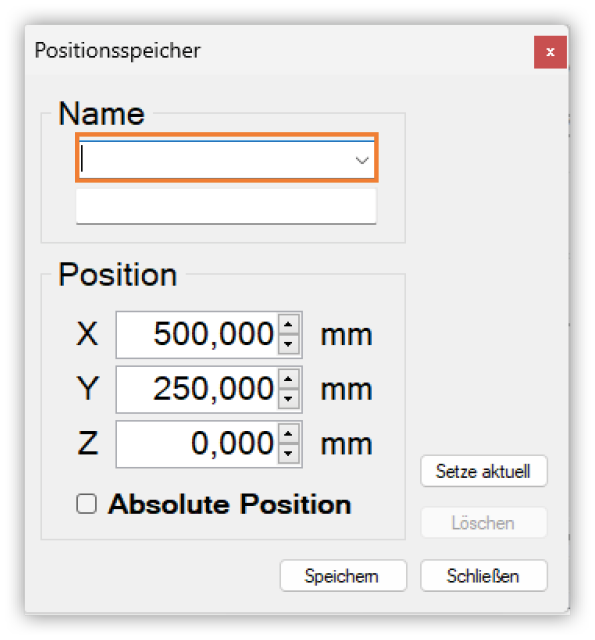595x640 pixels.
Task: Close Positionsspeicher with red x
Action: (550, 52)
